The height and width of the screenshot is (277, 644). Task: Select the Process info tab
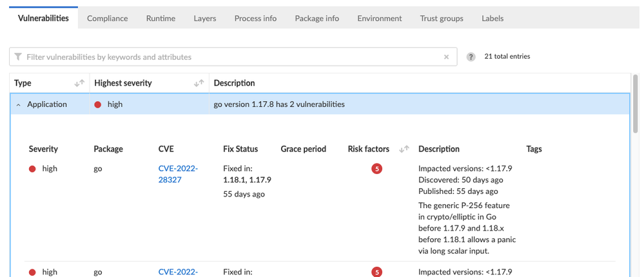click(255, 18)
